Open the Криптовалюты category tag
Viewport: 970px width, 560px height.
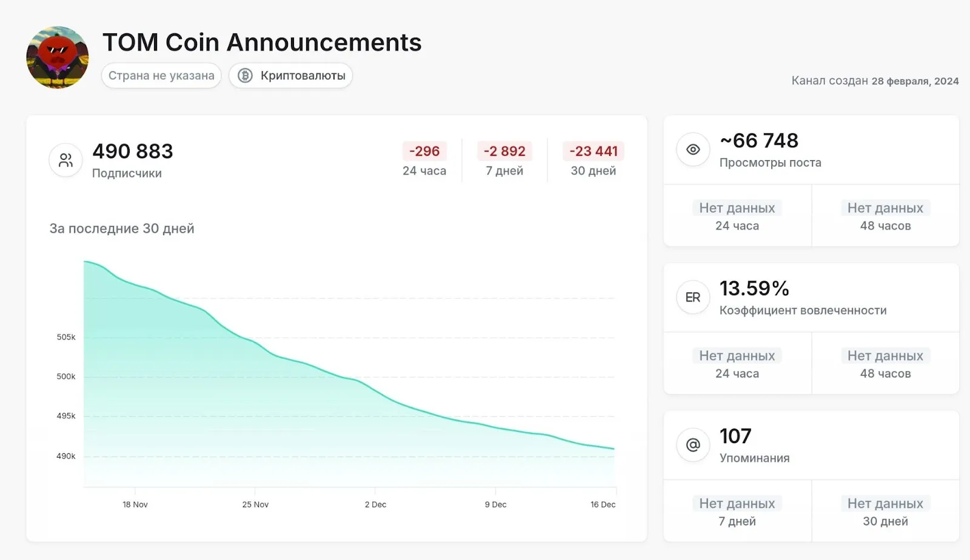(x=290, y=76)
